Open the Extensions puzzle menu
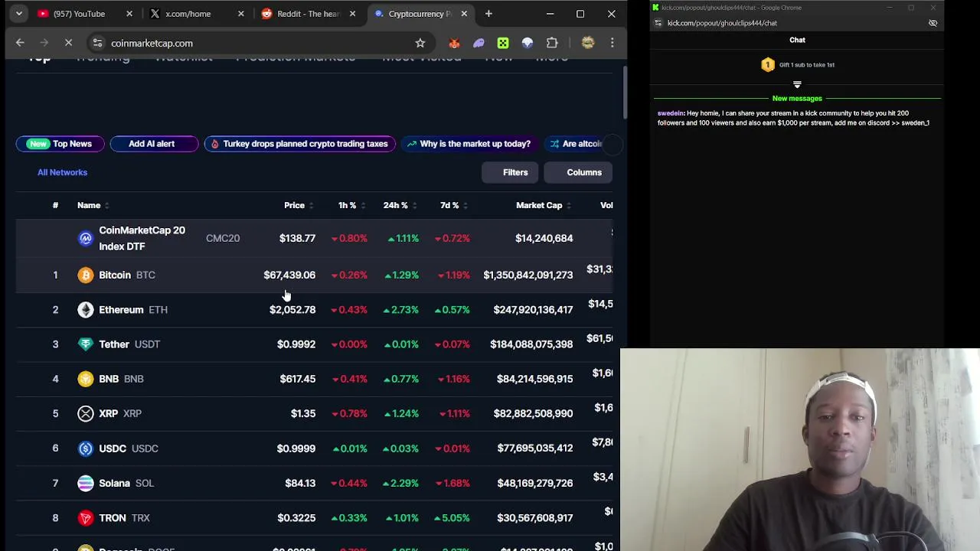This screenshot has height=551, width=980. tap(552, 43)
